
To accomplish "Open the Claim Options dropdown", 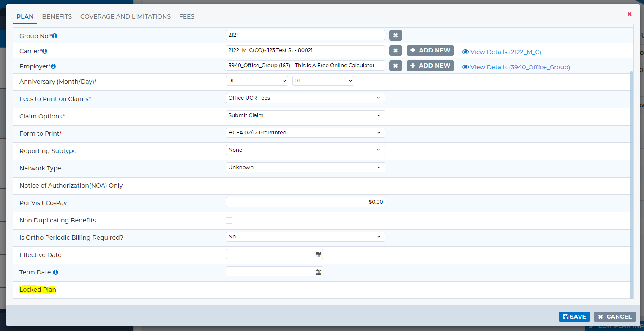I will 306,115.
